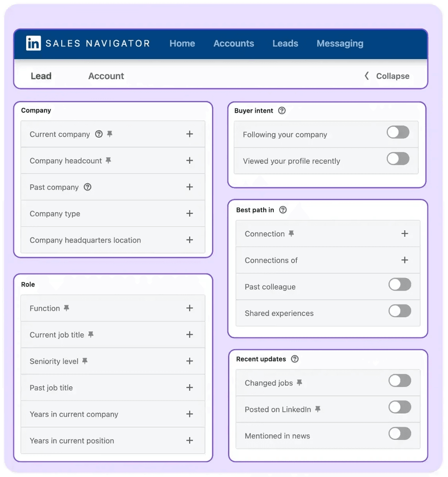
Task: Click Years in current position label
Action: tap(72, 441)
